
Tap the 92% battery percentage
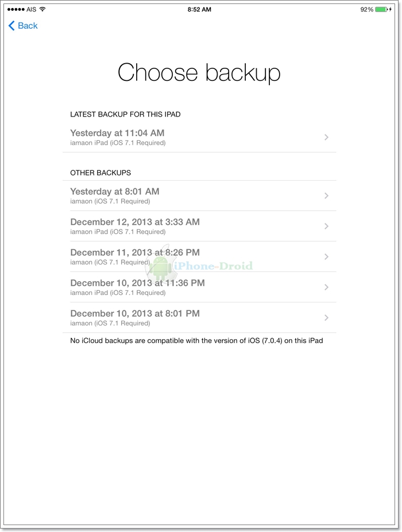pos(366,10)
